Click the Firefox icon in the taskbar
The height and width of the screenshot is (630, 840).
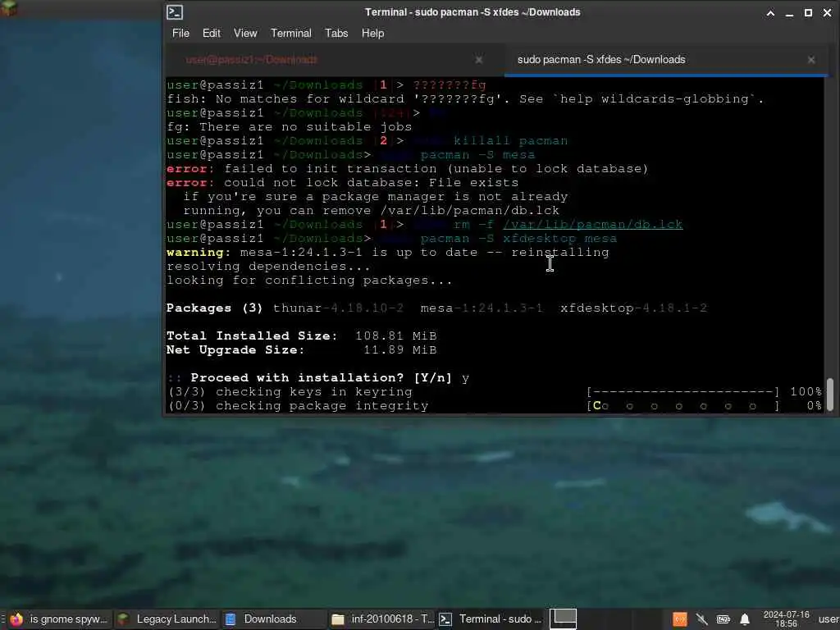(16, 619)
